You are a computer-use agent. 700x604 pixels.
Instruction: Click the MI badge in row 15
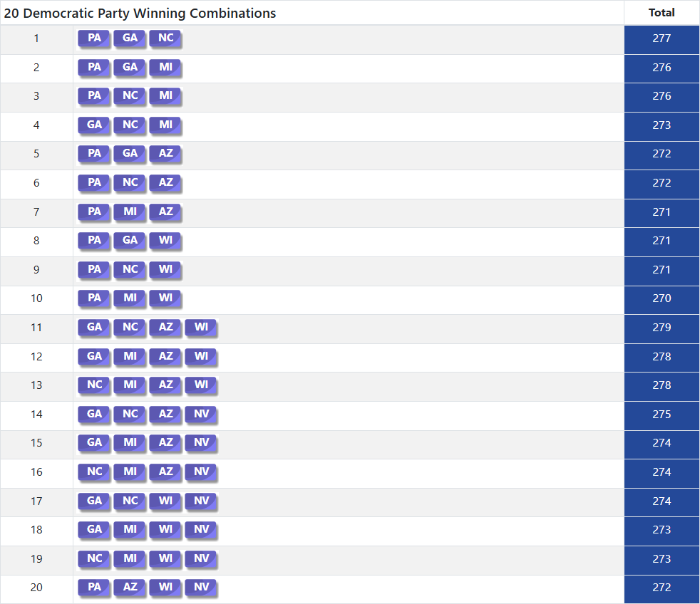click(130, 442)
